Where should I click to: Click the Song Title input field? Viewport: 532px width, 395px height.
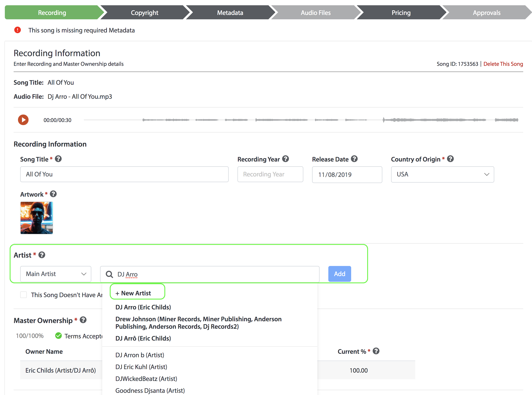point(124,174)
